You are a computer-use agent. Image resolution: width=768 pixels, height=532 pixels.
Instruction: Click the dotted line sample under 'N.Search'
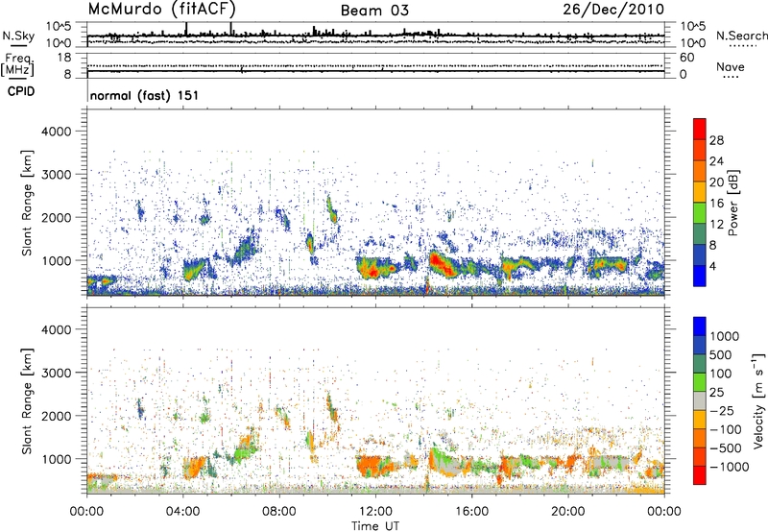point(743,46)
